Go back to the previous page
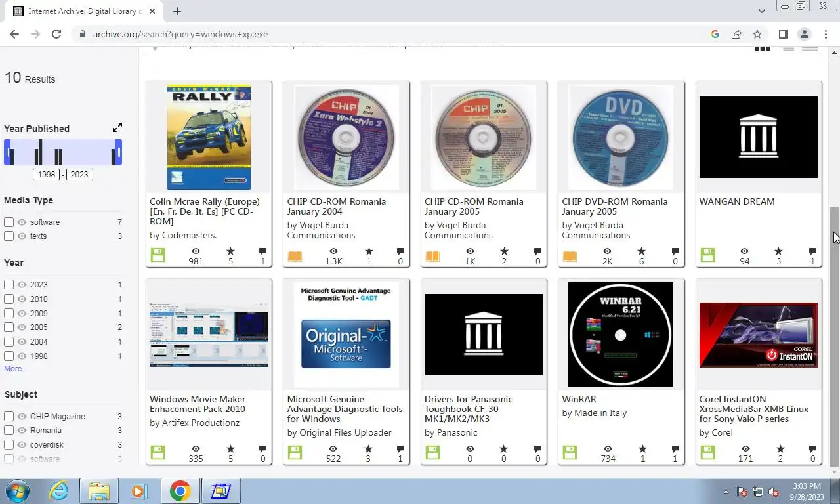The height and width of the screenshot is (504, 840). (x=14, y=34)
